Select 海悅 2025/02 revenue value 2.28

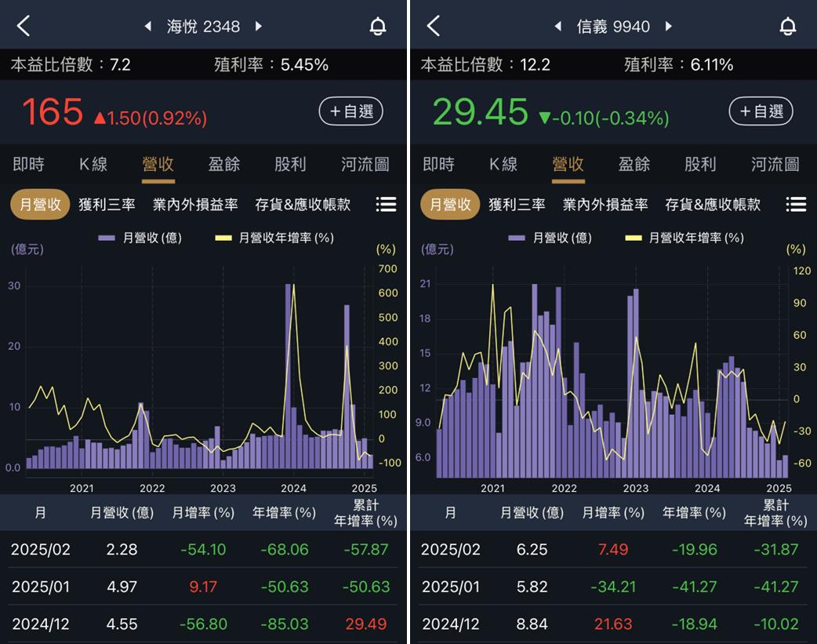pyautogui.click(x=122, y=549)
